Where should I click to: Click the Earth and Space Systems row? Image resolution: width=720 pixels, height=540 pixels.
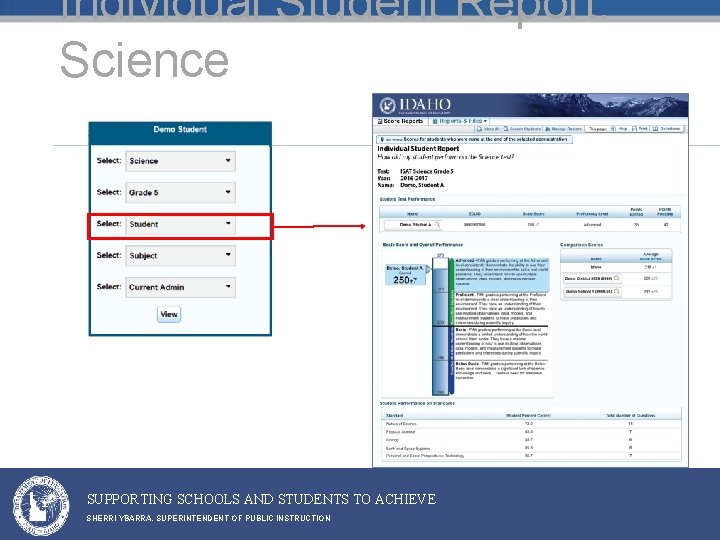point(531,448)
